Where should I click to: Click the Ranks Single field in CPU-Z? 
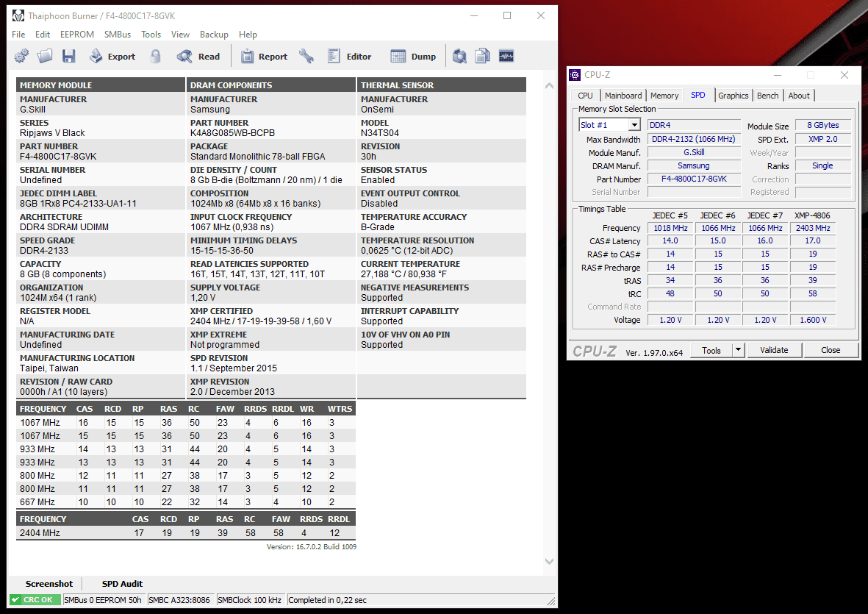pos(822,165)
